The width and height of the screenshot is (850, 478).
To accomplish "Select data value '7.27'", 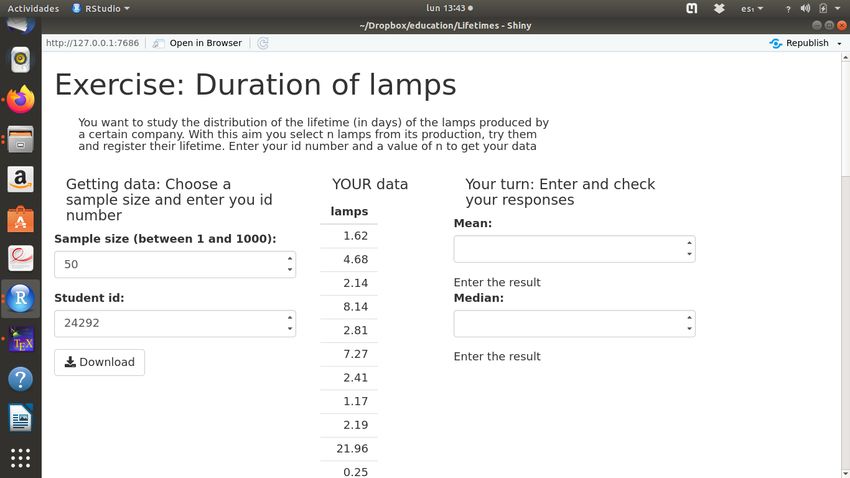I will (356, 354).
